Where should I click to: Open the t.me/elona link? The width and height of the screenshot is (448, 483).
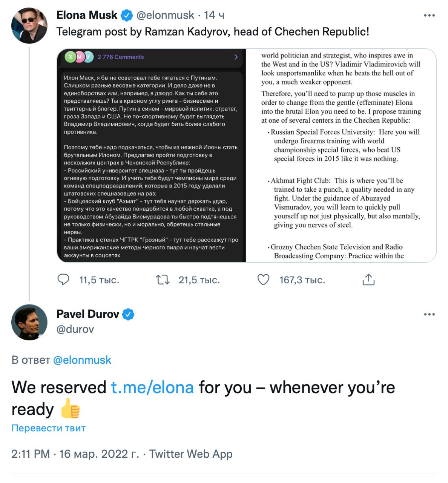[x=152, y=388]
